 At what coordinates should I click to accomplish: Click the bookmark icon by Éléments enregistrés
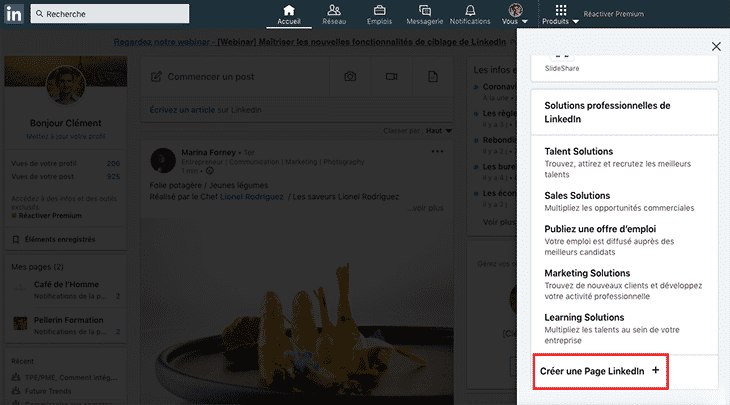click(x=16, y=239)
